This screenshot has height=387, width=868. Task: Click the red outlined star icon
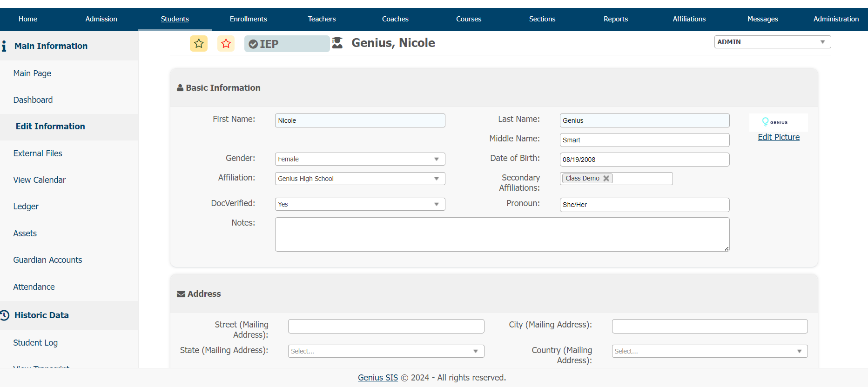tap(226, 44)
